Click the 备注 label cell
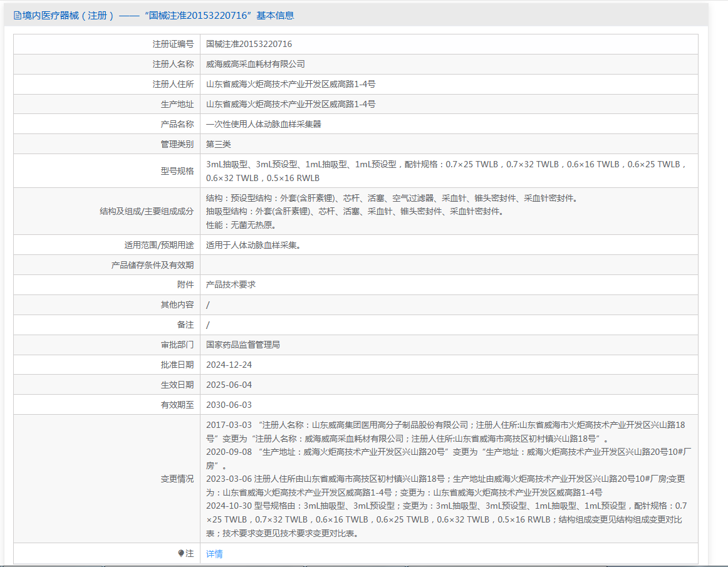The image size is (728, 567). 107,325
